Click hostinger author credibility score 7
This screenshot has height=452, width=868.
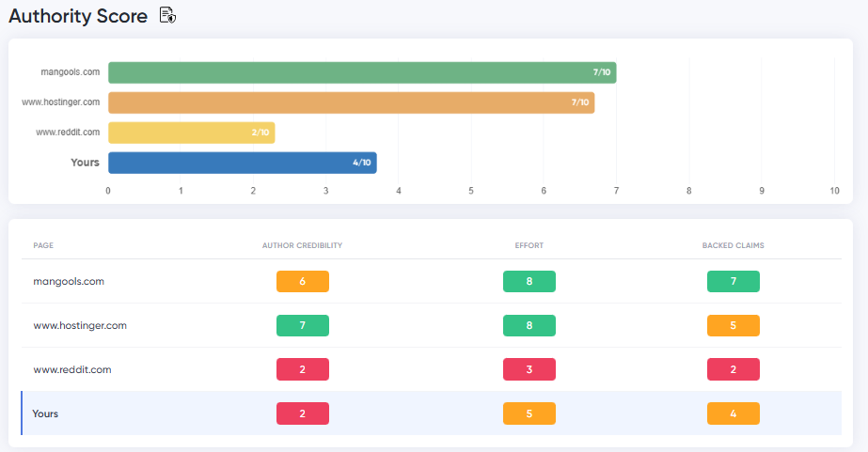tap(303, 325)
